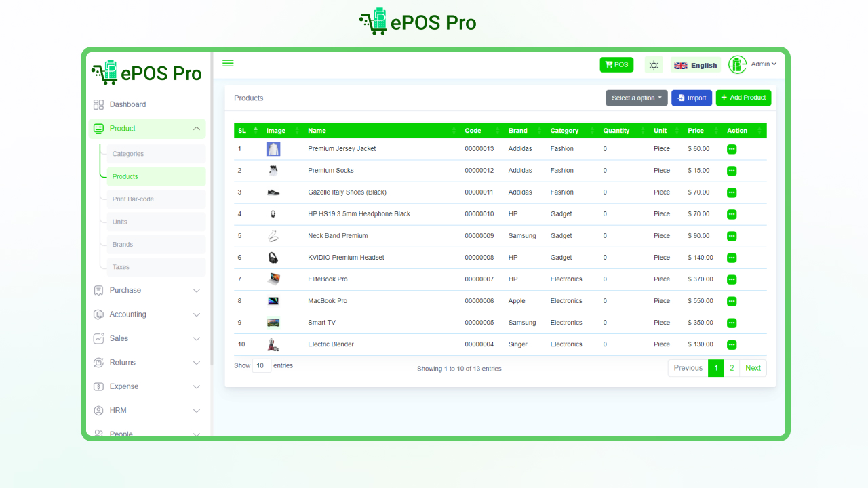This screenshot has height=488, width=868.
Task: Go to the Next page of products
Action: [753, 368]
